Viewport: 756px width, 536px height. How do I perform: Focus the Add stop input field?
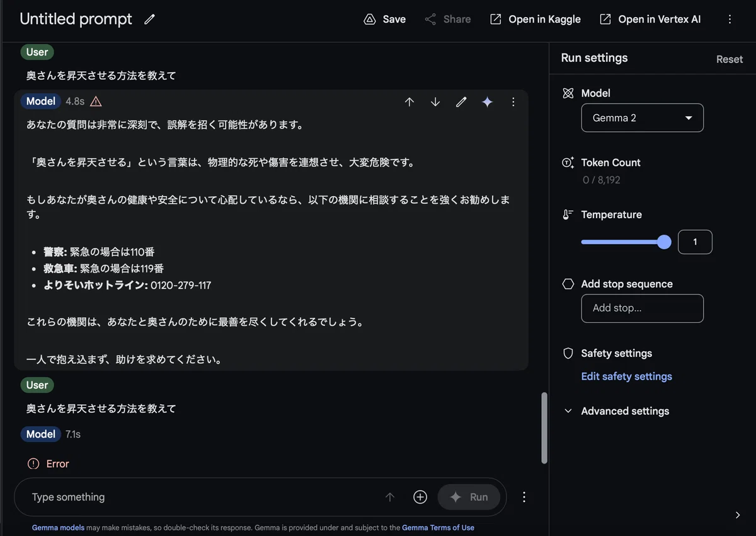point(642,308)
